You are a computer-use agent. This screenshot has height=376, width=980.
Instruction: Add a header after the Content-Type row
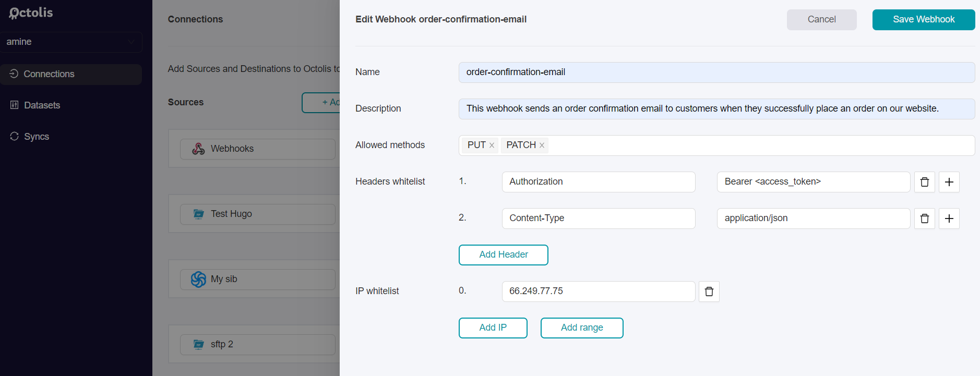[949, 219]
